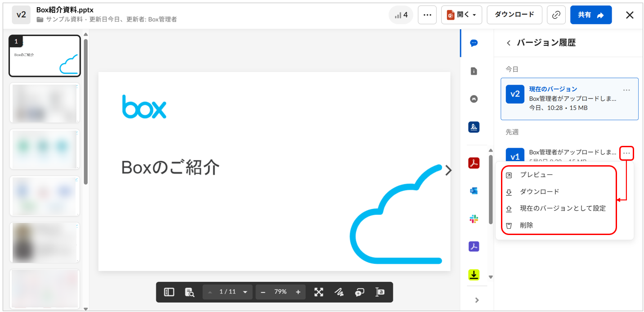This screenshot has width=644, height=312.
Task: Open find-in-document search icon
Action: tap(189, 292)
